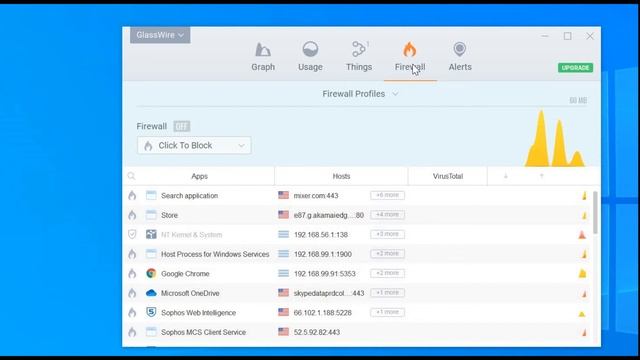The height and width of the screenshot is (360, 640).
Task: Select host 52.5.92.82:443
Action: [x=317, y=332]
